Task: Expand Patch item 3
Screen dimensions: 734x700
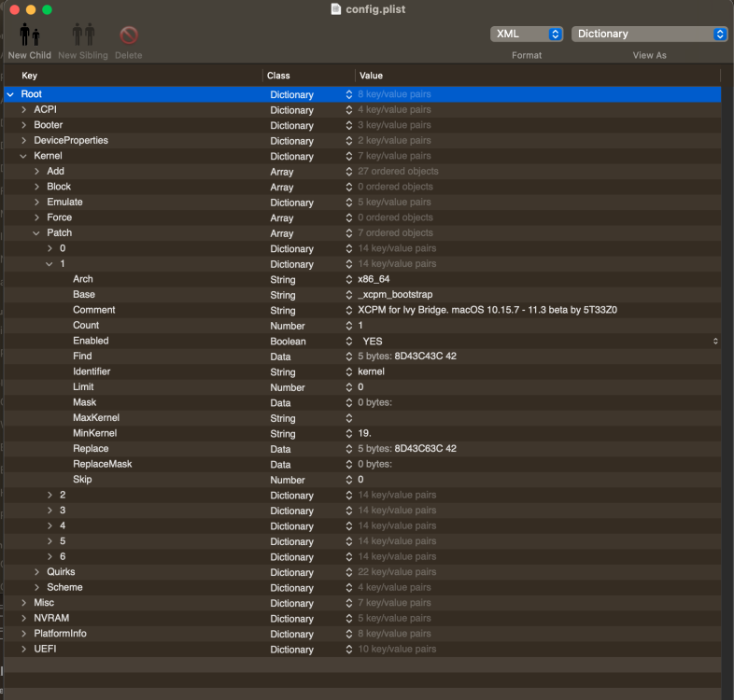Action: tap(49, 511)
